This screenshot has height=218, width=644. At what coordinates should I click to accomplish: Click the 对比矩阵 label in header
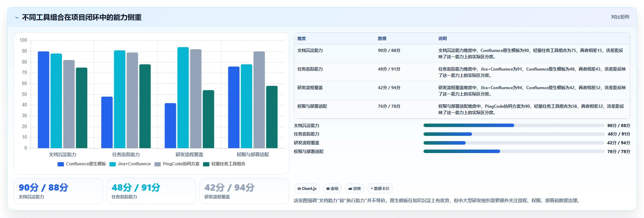pyautogui.click(x=620, y=17)
